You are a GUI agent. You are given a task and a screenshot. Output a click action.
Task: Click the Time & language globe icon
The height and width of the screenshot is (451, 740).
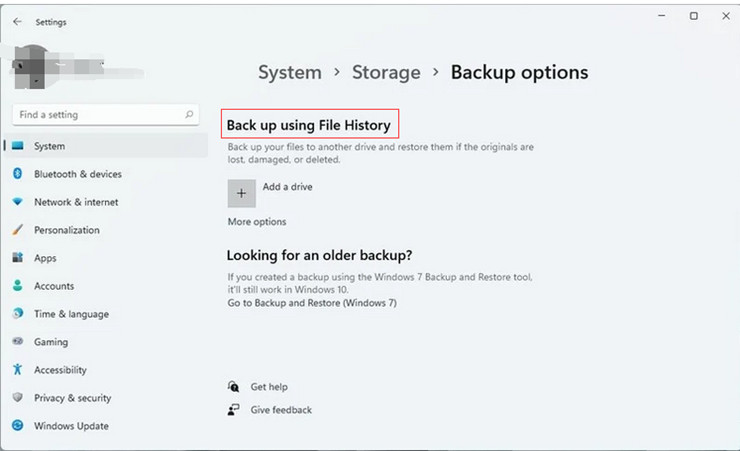tap(18, 313)
